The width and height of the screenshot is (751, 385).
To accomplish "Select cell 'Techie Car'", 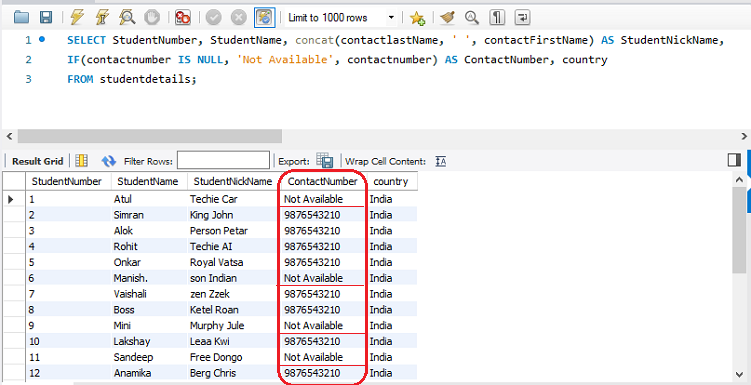I will click(x=233, y=199).
